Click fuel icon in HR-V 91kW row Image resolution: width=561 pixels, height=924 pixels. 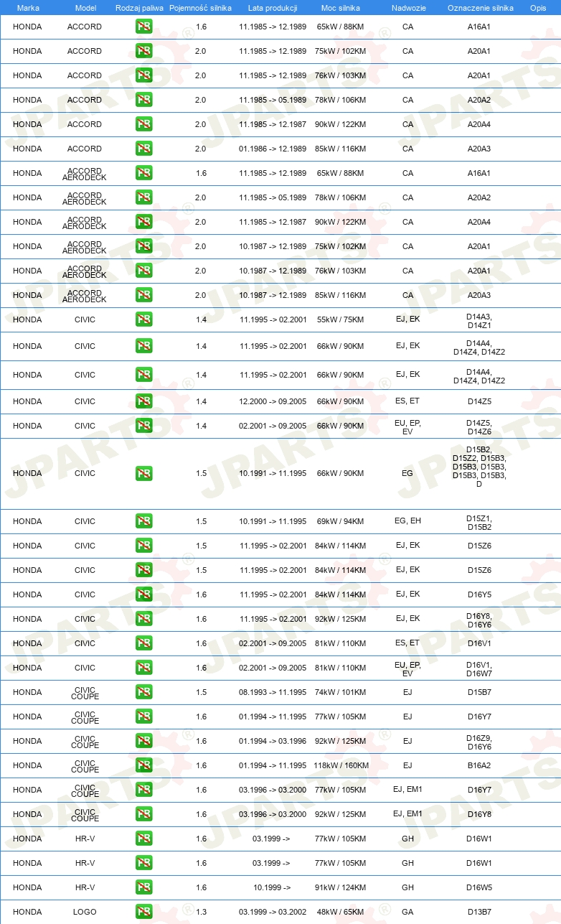144,887
